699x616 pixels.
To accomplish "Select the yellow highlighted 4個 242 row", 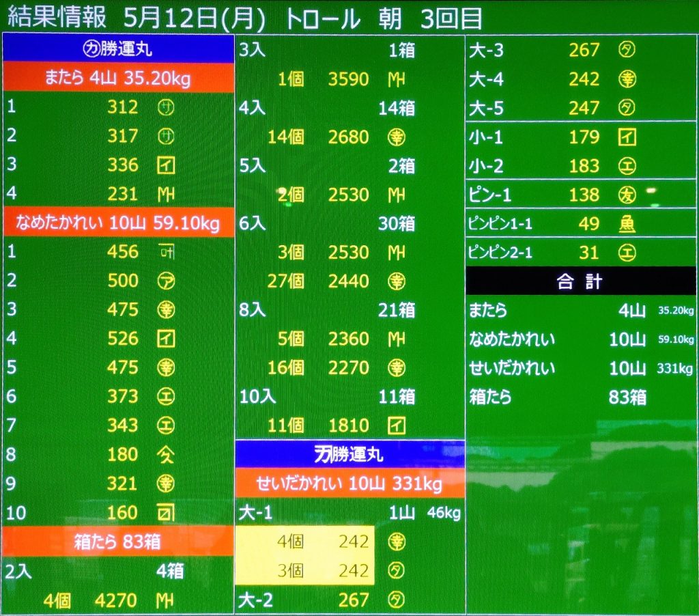I will pos(304,542).
